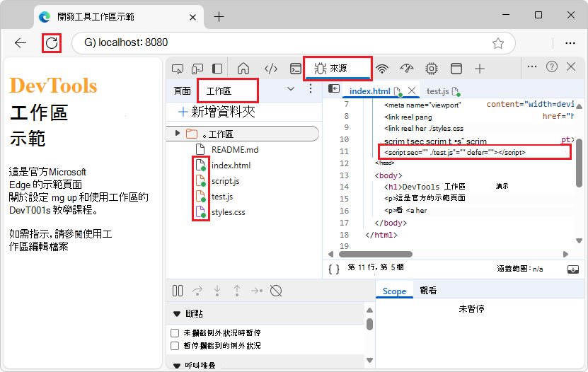Screen dimensions: 588x372
Task: Open the Application tool icon
Action: pos(456,69)
